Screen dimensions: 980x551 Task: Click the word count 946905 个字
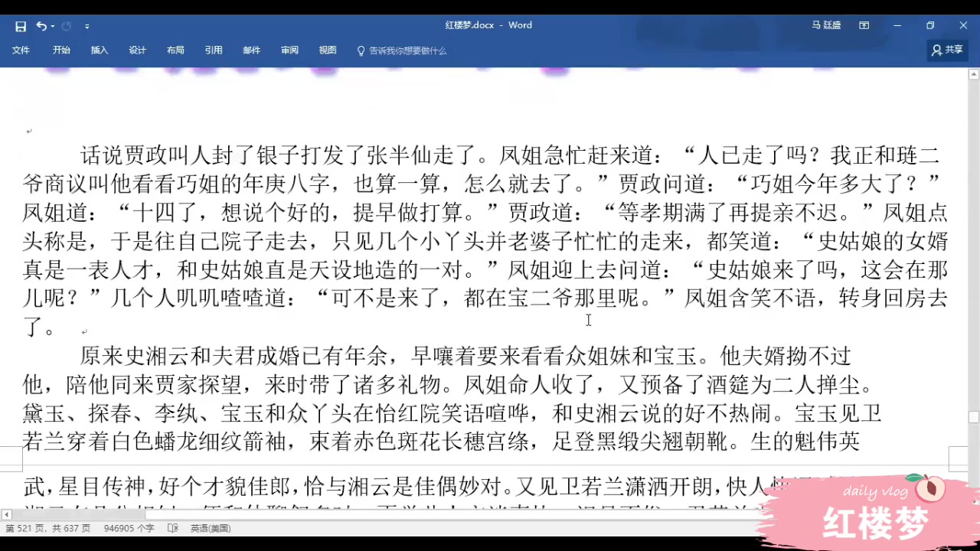click(129, 528)
